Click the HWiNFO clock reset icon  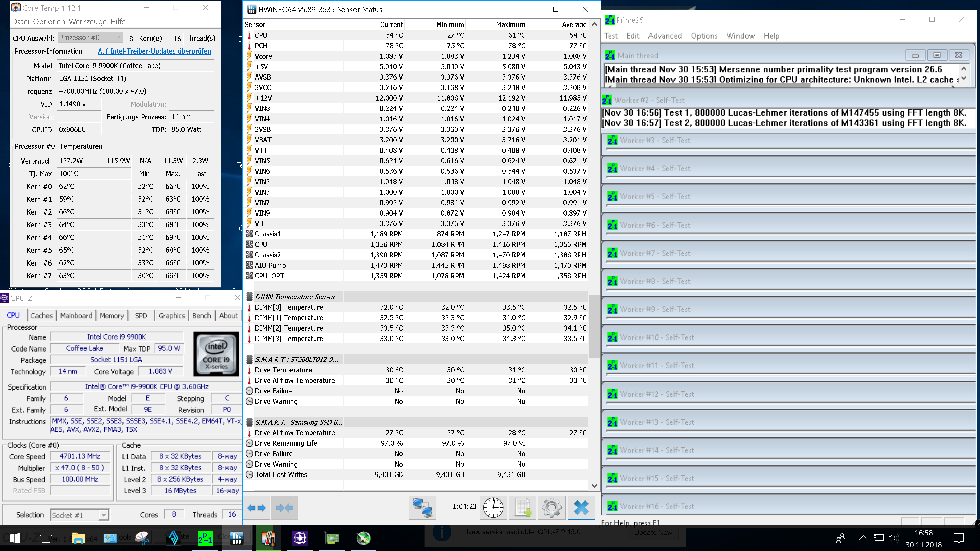493,508
